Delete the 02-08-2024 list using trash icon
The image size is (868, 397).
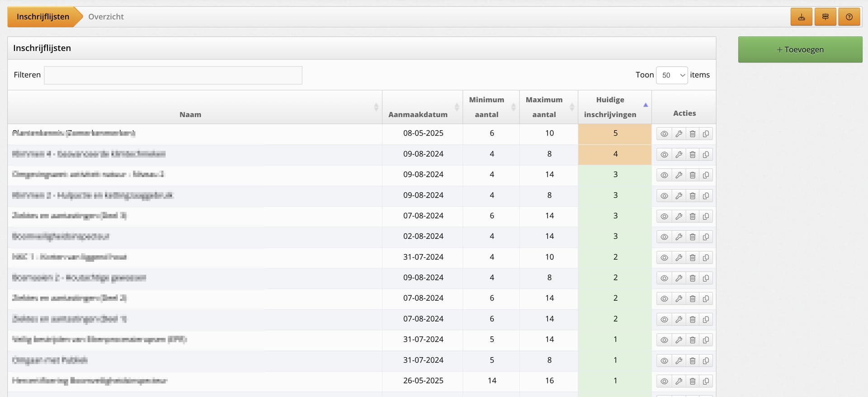pos(692,237)
